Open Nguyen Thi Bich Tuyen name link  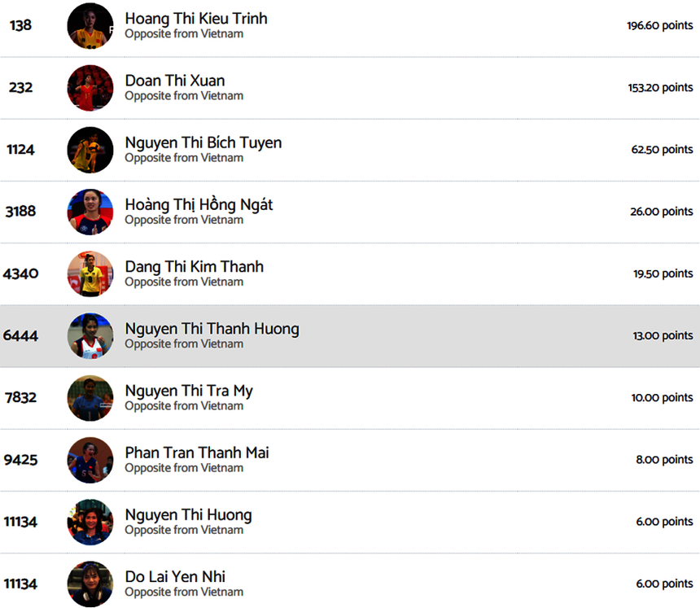(x=203, y=142)
